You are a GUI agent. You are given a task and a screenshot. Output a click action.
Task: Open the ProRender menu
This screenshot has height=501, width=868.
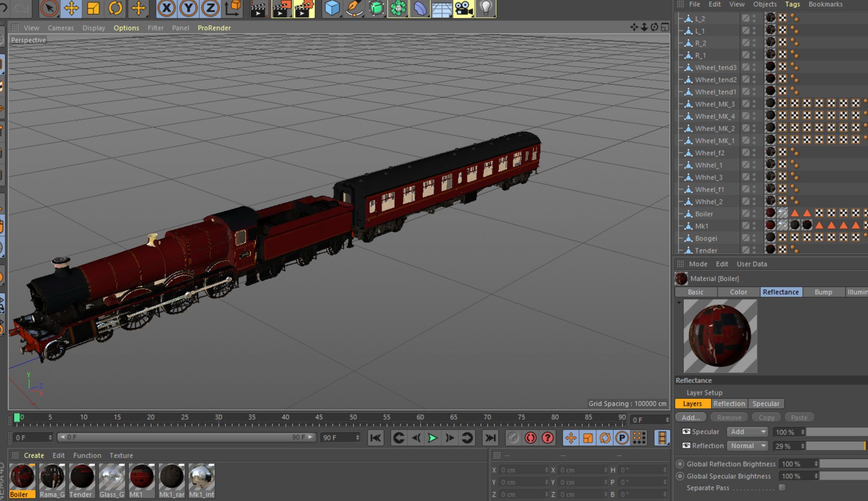[x=214, y=28]
